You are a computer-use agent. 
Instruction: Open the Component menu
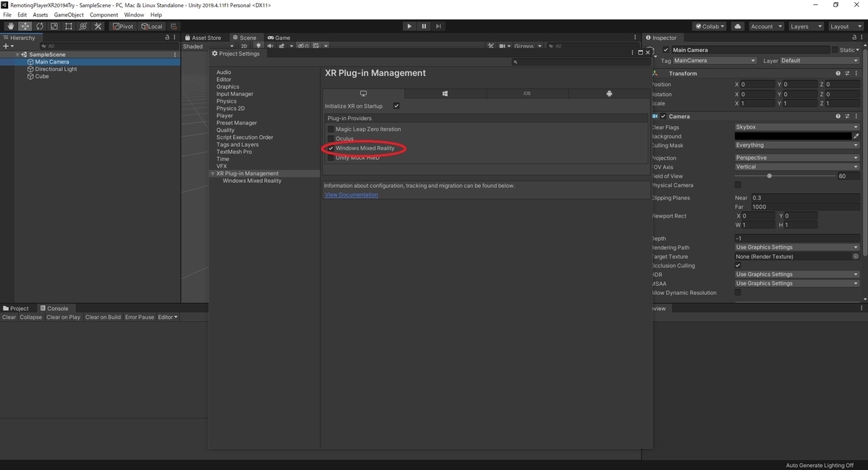coord(103,14)
